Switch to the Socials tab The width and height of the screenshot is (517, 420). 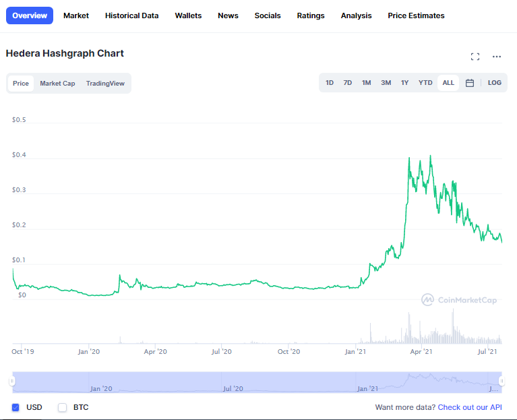tap(268, 16)
